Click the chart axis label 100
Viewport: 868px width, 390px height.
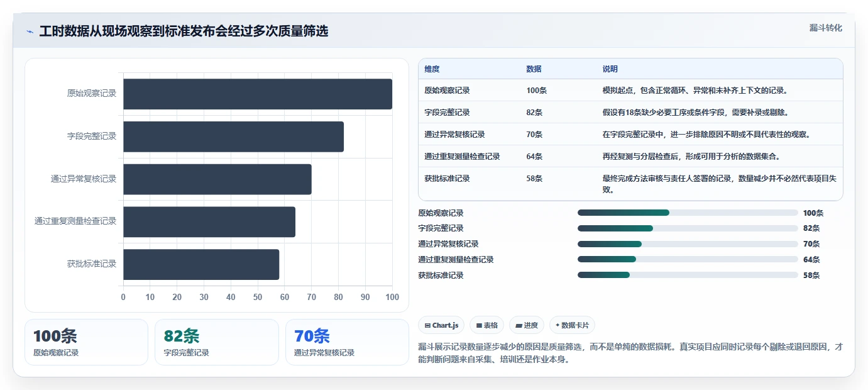click(x=392, y=297)
